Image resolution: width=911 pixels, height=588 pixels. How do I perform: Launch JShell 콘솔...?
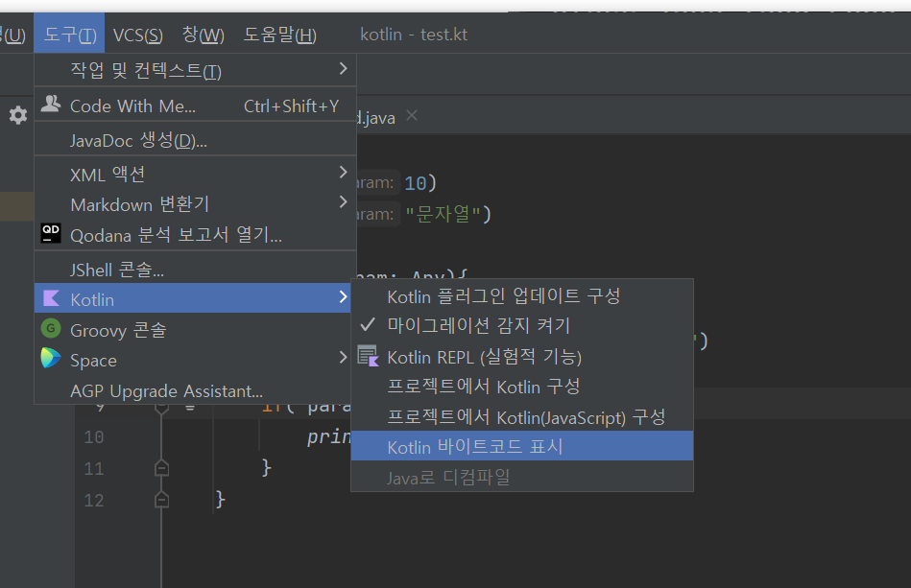click(x=195, y=270)
